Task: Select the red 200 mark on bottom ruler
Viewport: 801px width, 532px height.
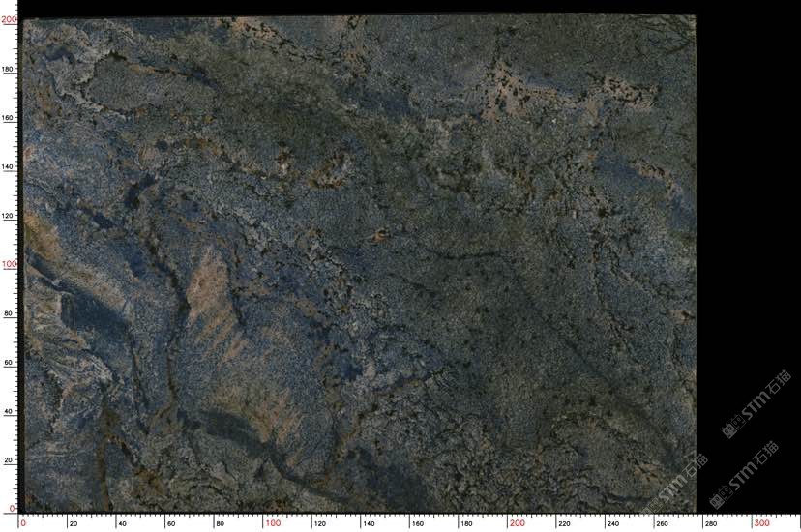Action: coord(516,523)
